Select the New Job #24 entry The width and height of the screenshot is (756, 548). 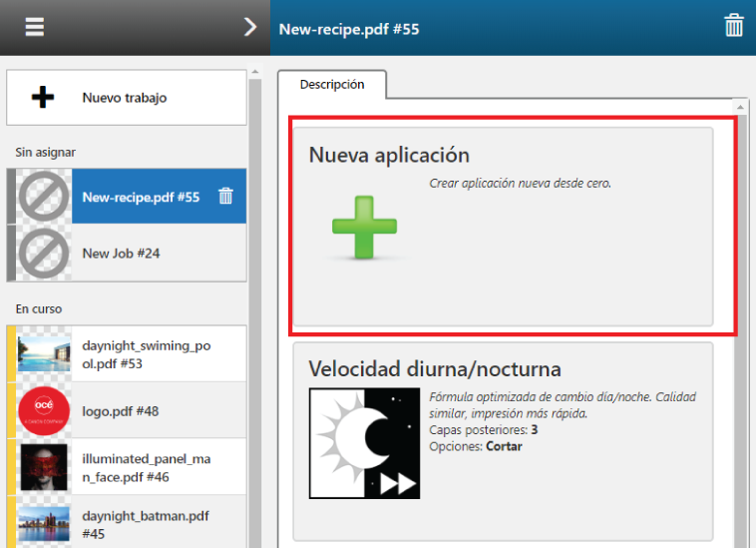(x=127, y=253)
